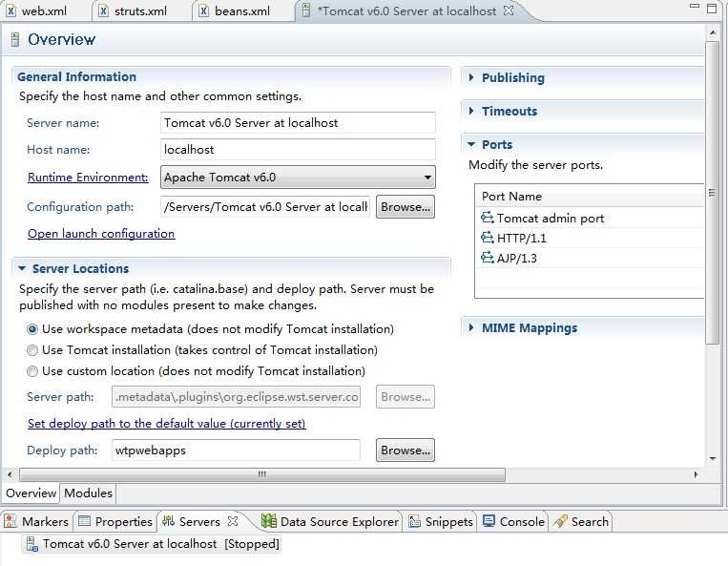Image resolution: width=728 pixels, height=566 pixels.
Task: Click the Markers view icon
Action: 10,521
